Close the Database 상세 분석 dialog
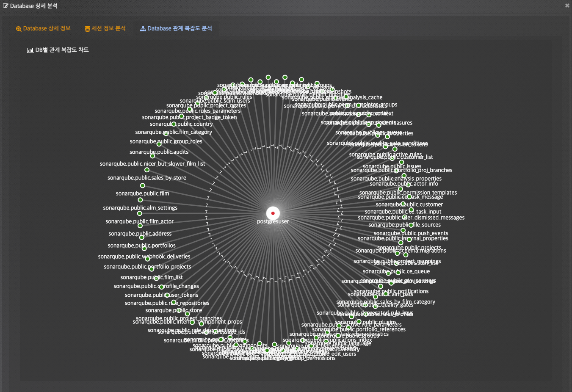 point(567,6)
